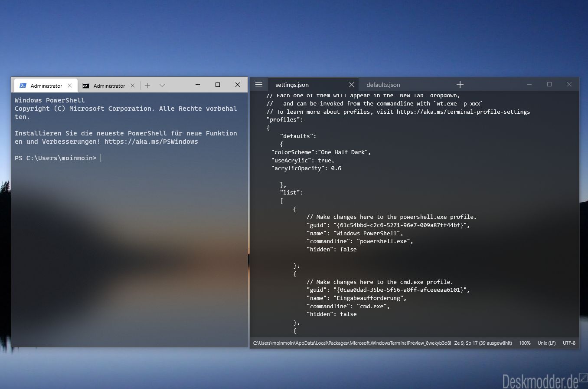588x389 pixels.
Task: Click the terminal-profile-settings URL comment line
Action: tap(398, 112)
